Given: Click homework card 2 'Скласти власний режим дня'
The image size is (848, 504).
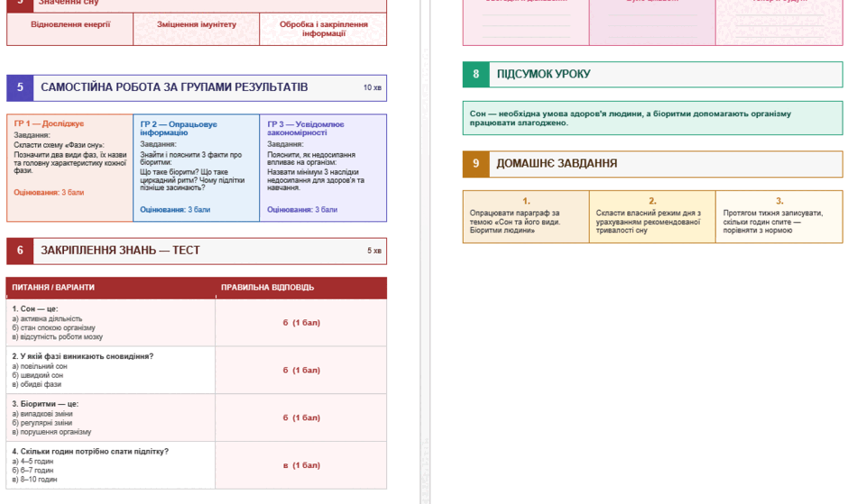Looking at the screenshot, I should click(x=652, y=217).
